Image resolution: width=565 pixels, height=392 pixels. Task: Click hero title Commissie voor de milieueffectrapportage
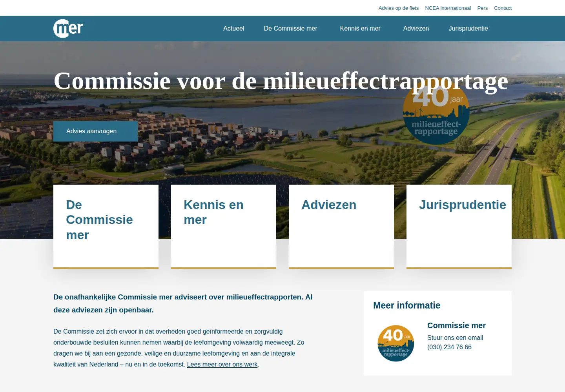pyautogui.click(x=281, y=82)
